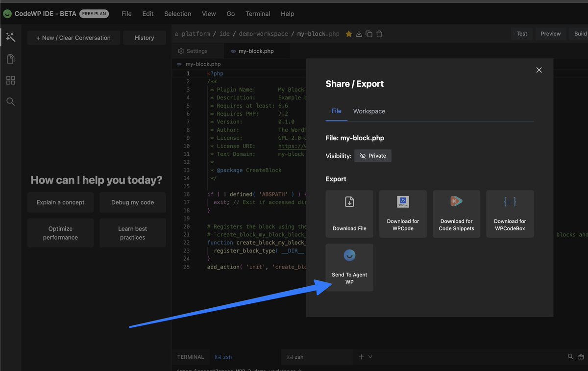Open the View menu
588x371 pixels.
[x=209, y=14]
